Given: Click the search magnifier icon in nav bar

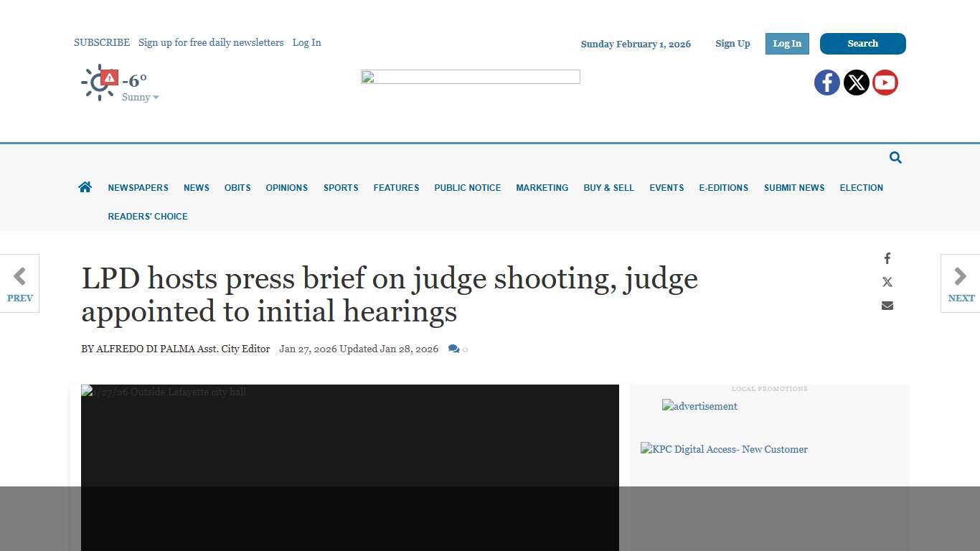Looking at the screenshot, I should 895,157.
